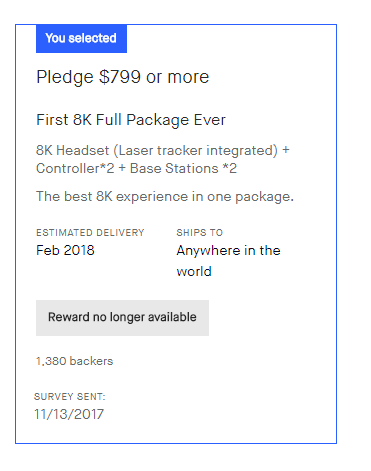Click the "Controller*2 + Base Stations *2" line

click(x=136, y=168)
